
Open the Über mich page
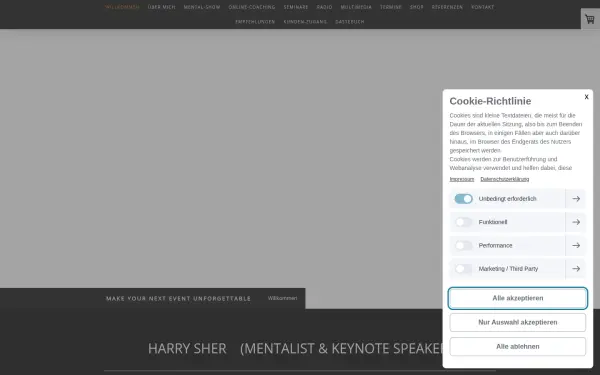(x=161, y=7)
